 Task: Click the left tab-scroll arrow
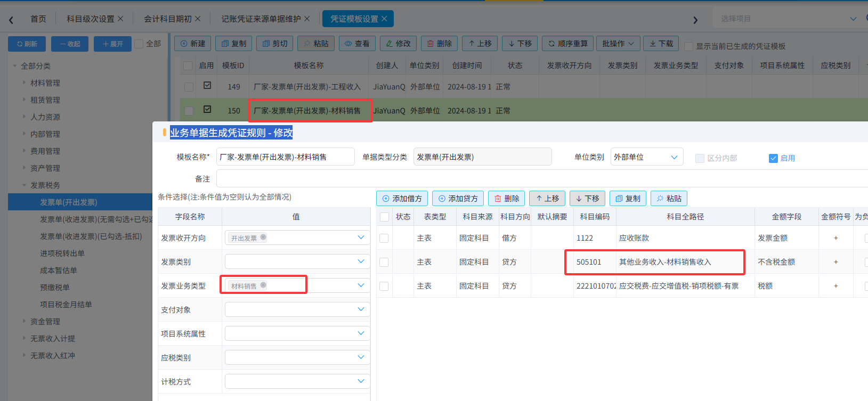11,20
